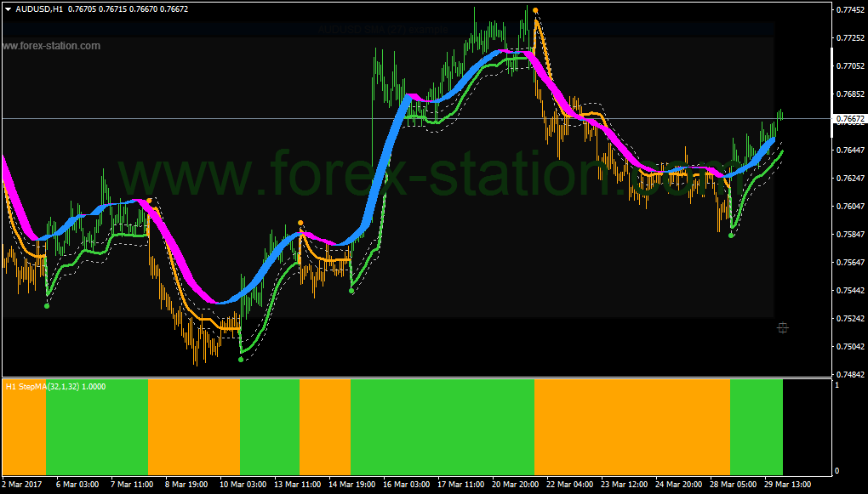Click the OHLC values 0.76705 0.76715 0.76670 0.76672
The image size is (868, 494).
coord(128,9)
